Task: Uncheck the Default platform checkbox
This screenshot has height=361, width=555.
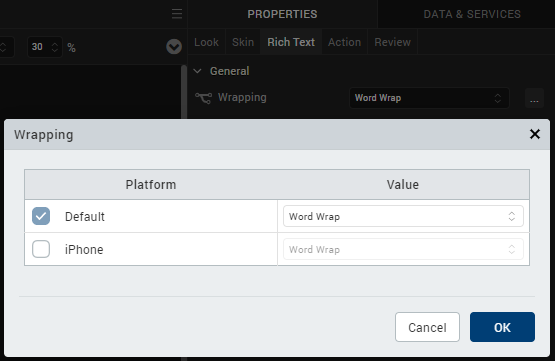Action: click(41, 216)
